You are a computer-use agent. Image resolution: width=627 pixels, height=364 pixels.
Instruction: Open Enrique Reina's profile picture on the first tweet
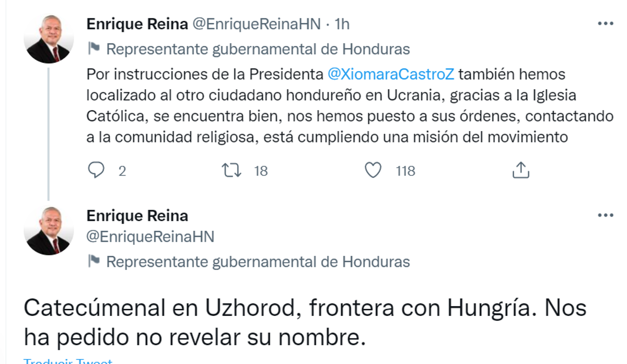tap(49, 36)
